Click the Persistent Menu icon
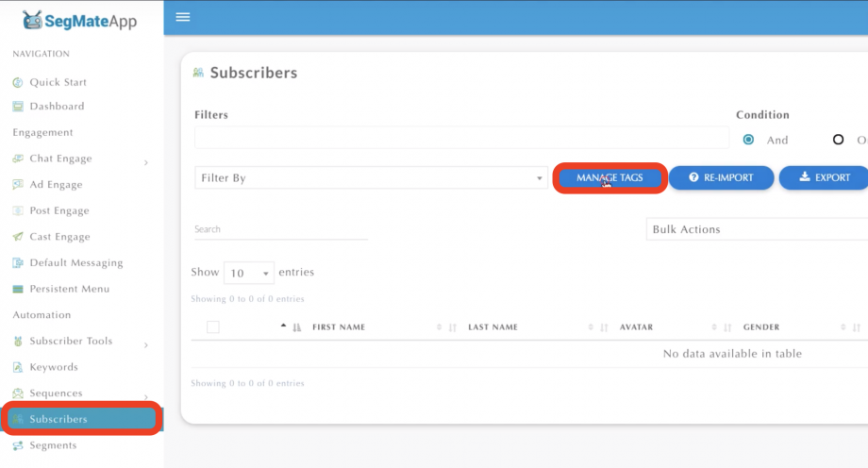Screen dimensions: 868x468 [x=18, y=289]
